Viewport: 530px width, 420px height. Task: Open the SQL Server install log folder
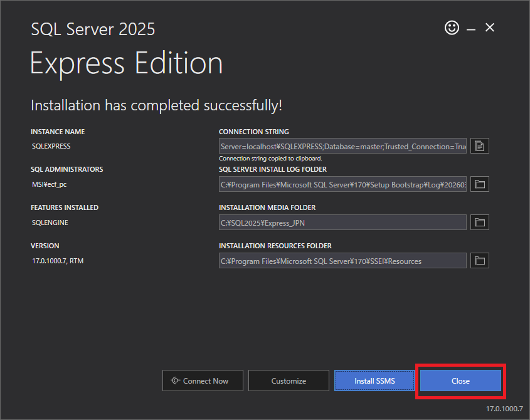tap(480, 184)
